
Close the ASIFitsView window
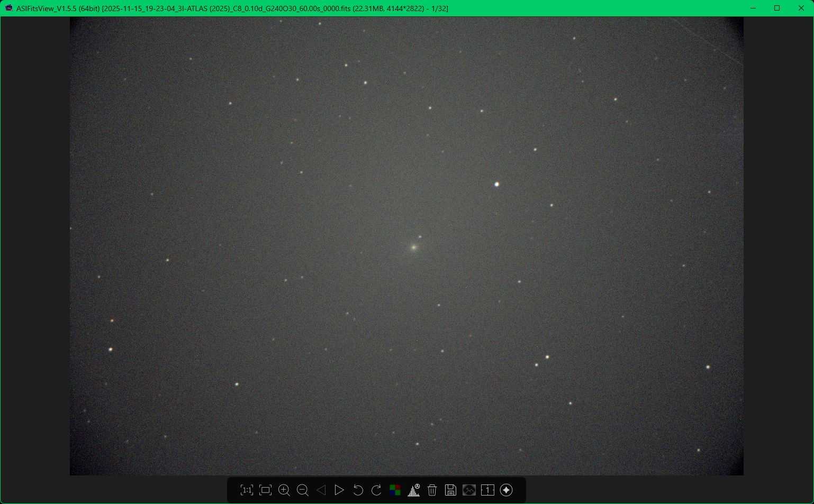[801, 8]
